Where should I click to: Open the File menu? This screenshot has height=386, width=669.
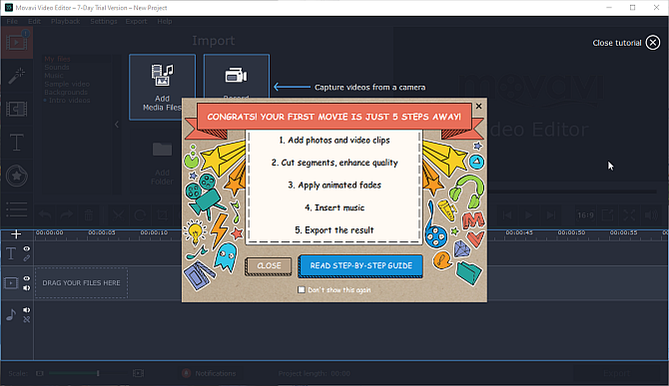pyautogui.click(x=12, y=21)
